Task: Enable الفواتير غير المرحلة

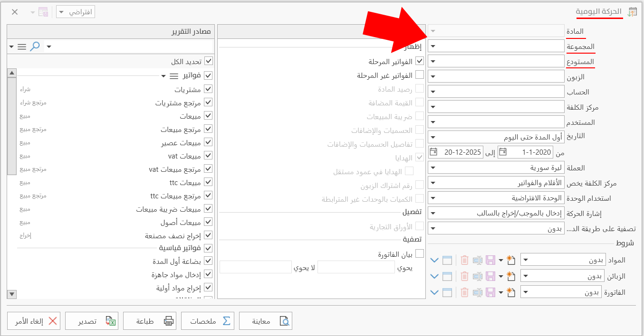Action: [x=419, y=75]
